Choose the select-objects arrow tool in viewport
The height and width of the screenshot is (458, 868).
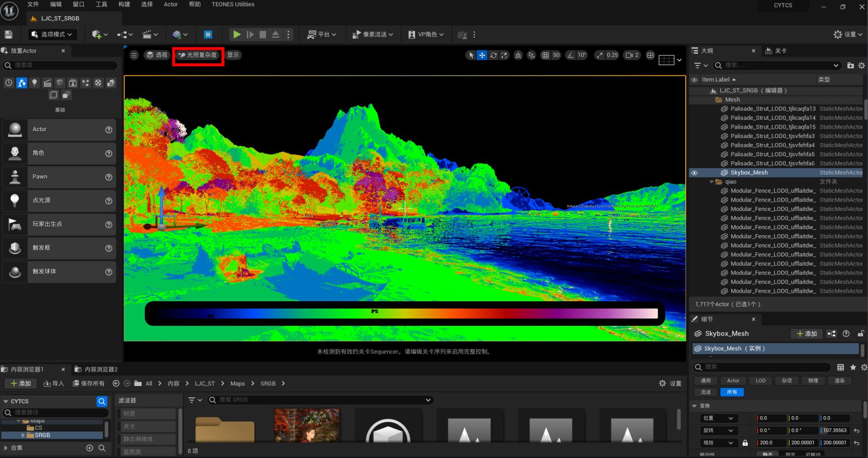coord(471,55)
